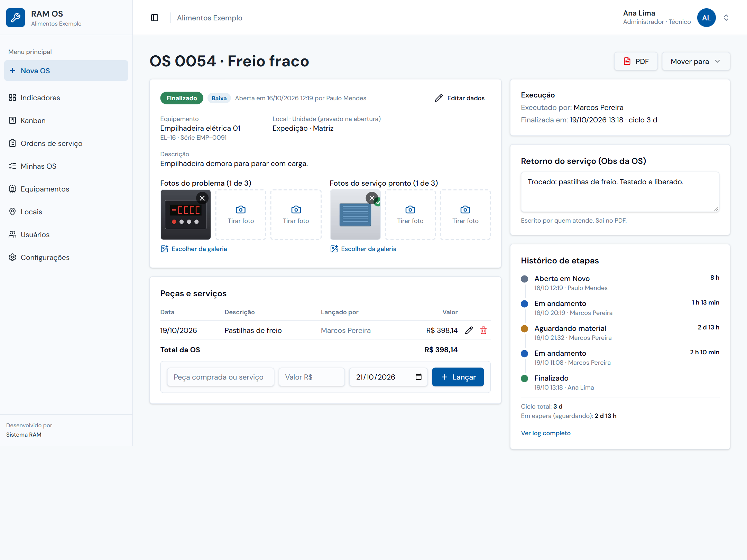Image resolution: width=747 pixels, height=560 pixels.
Task: Open Configurações
Action: tap(66, 258)
